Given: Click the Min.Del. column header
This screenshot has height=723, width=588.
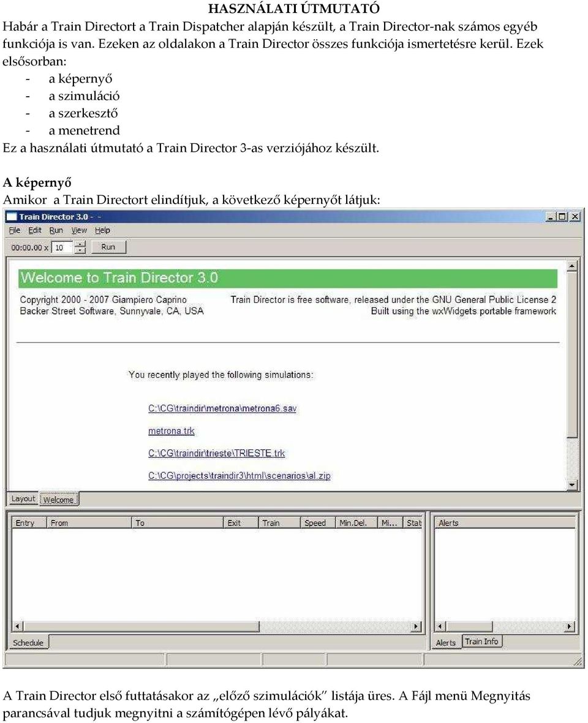Looking at the screenshot, I should [356, 523].
